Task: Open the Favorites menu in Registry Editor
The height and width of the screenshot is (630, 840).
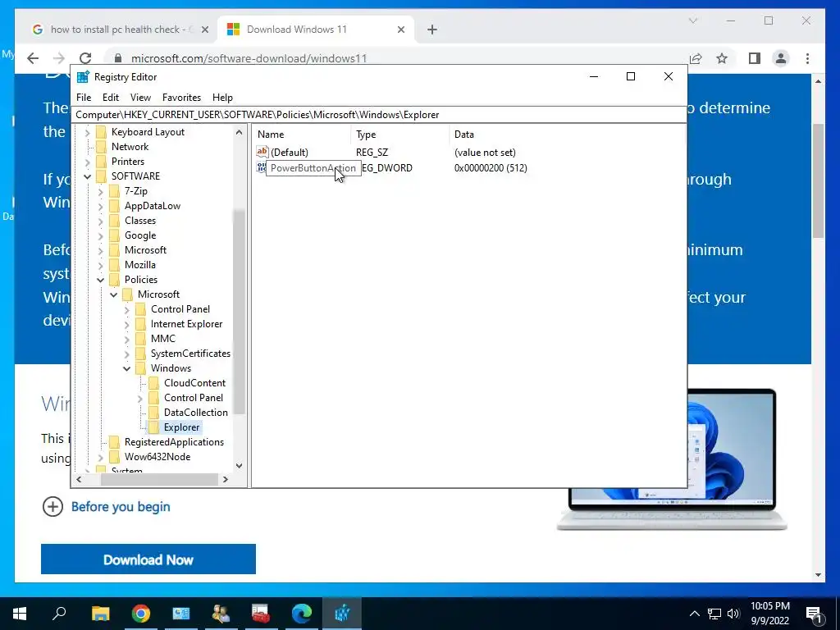Action: pyautogui.click(x=181, y=98)
